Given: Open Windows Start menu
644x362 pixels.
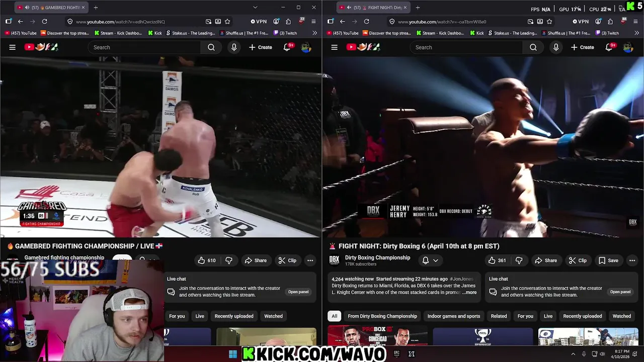Looking at the screenshot, I should [233, 354].
